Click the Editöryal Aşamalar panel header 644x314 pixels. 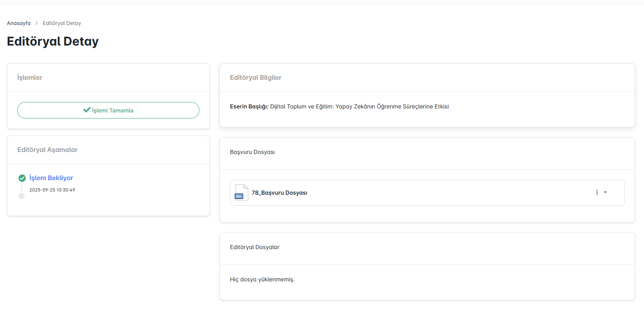(48, 150)
